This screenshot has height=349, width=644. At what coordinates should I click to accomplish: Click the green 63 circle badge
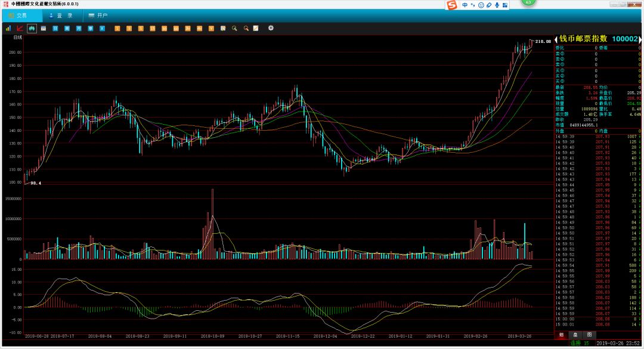coord(528,2)
